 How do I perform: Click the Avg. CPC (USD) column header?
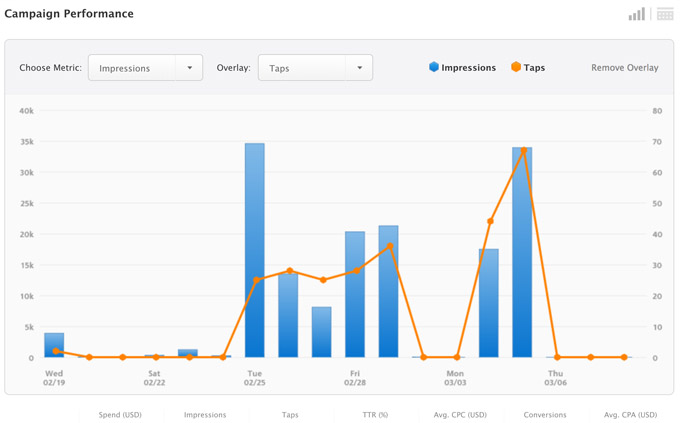[460, 414]
